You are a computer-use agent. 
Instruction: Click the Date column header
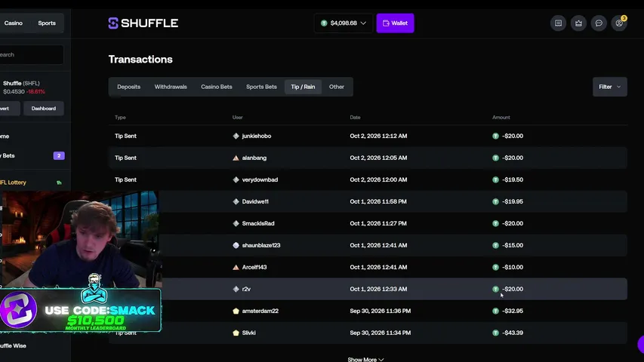[x=355, y=118]
